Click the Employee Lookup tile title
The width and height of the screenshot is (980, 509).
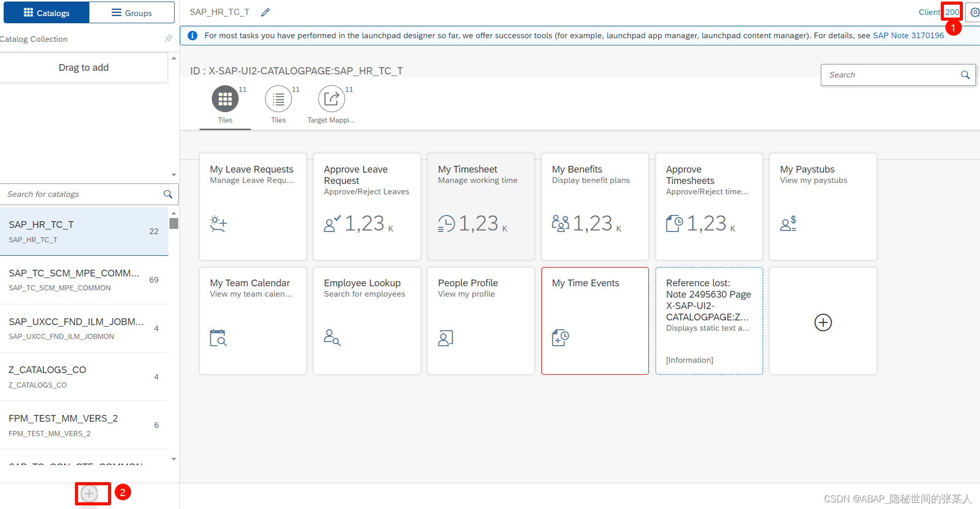tap(362, 283)
